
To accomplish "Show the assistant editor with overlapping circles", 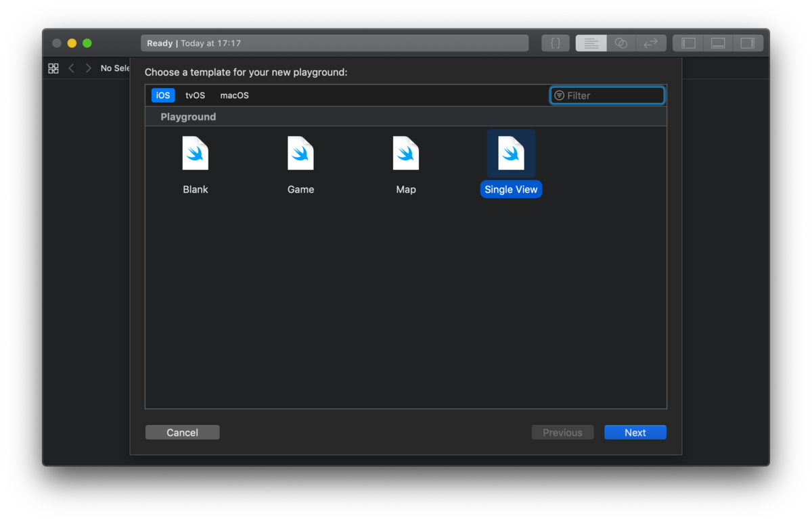I will point(621,43).
